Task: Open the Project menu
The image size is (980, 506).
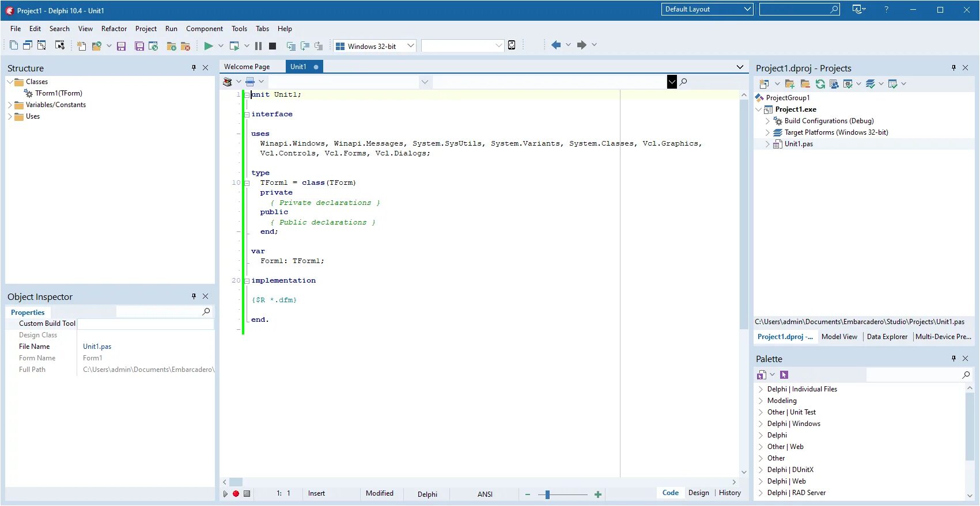Action: [x=146, y=29]
